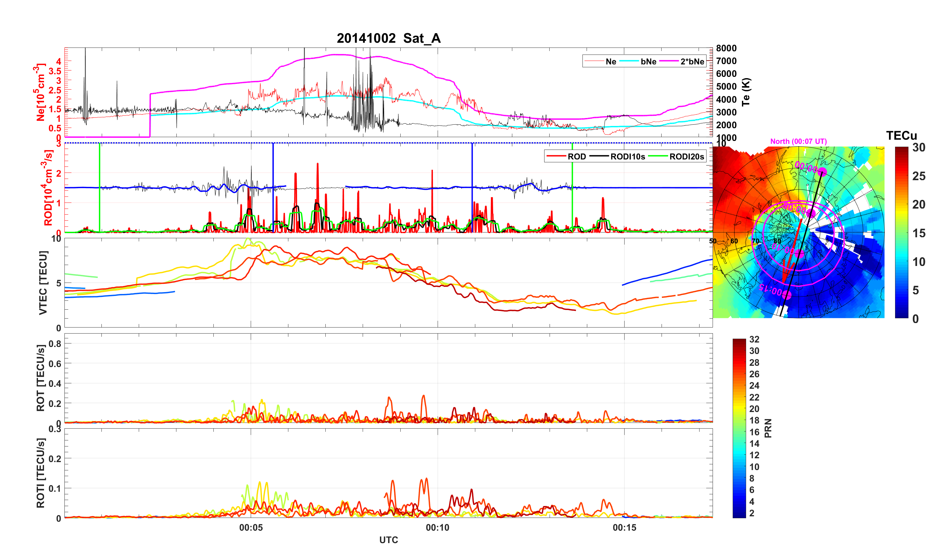Click the 00:05 magenta dot on polar map
Viewport: 926px width, 560px height.
pos(811,213)
